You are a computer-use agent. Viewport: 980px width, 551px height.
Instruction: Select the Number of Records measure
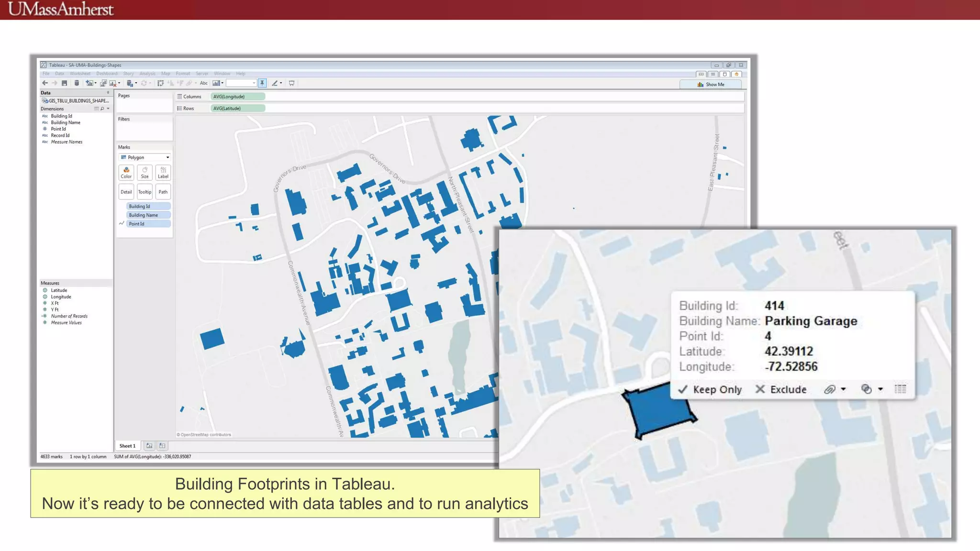click(69, 316)
